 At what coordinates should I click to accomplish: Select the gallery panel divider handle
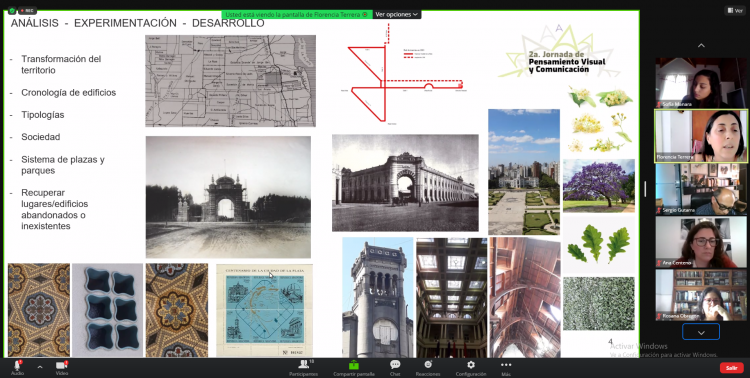pyautogui.click(x=645, y=189)
